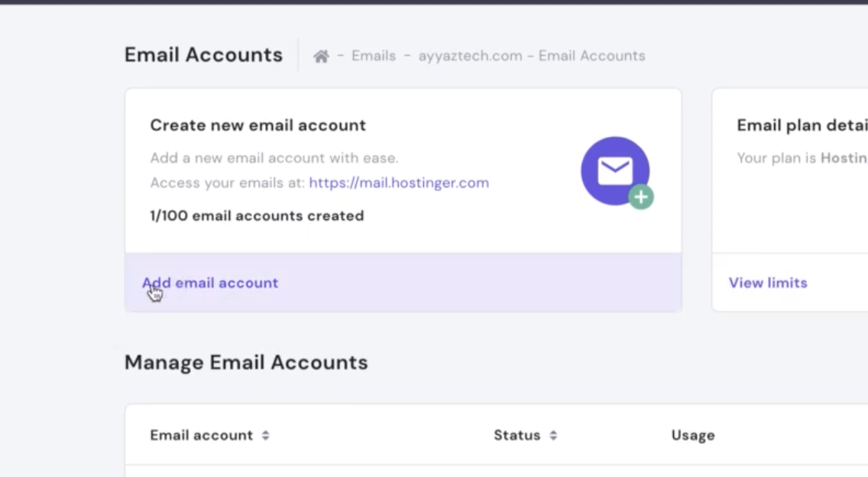Click the Usage column header
The image size is (868, 477).
coord(692,435)
